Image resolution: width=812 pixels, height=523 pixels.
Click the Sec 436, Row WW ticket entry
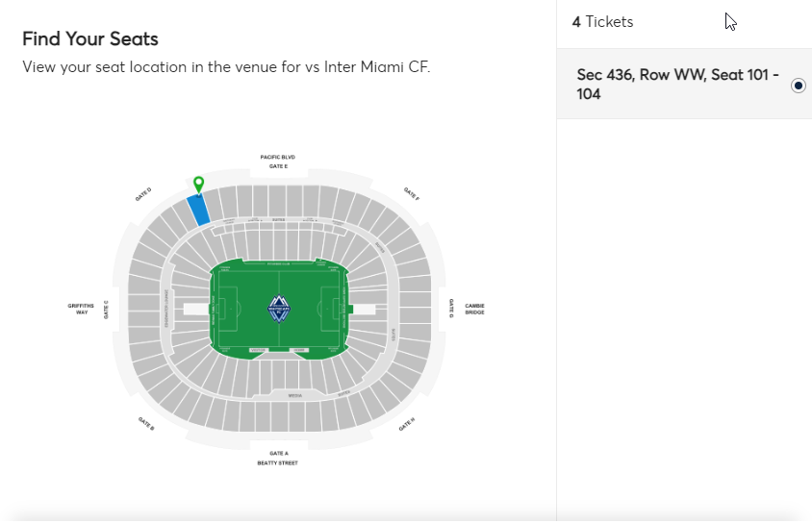pyautogui.click(x=684, y=84)
